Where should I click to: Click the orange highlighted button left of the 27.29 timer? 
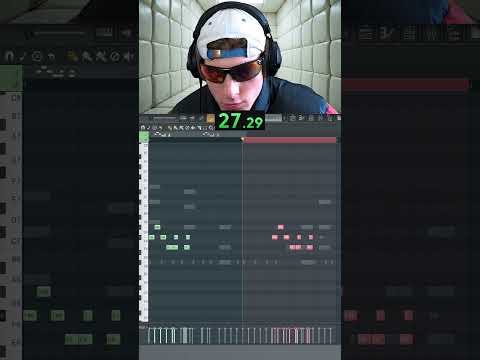click(x=211, y=118)
